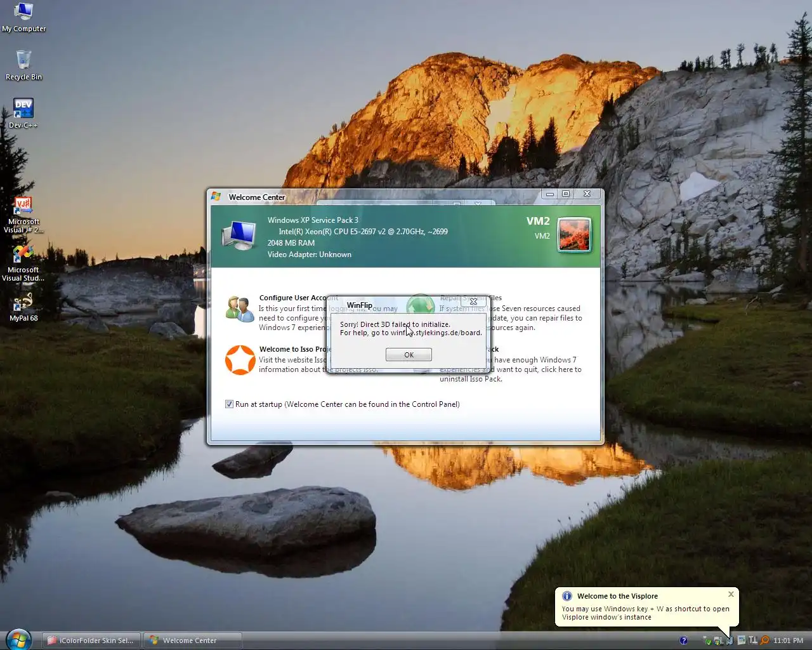Screen dimensions: 812x650
Task: Switch to iColorFolder Skin Selector taskbar button
Action: pos(92,640)
